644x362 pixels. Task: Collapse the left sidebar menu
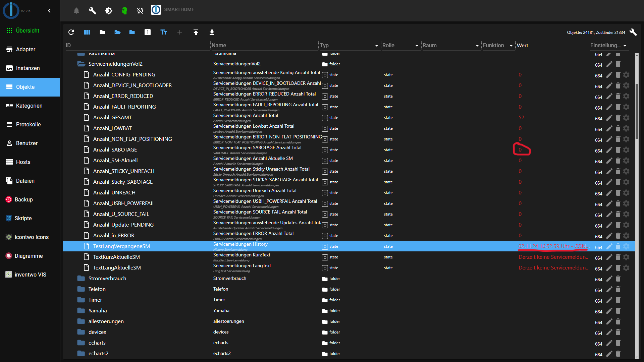49,11
